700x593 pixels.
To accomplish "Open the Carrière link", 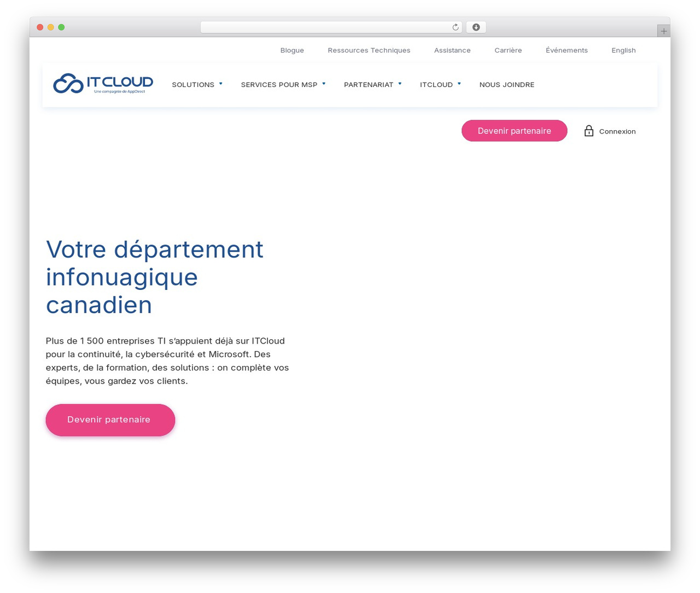I will pyautogui.click(x=508, y=50).
